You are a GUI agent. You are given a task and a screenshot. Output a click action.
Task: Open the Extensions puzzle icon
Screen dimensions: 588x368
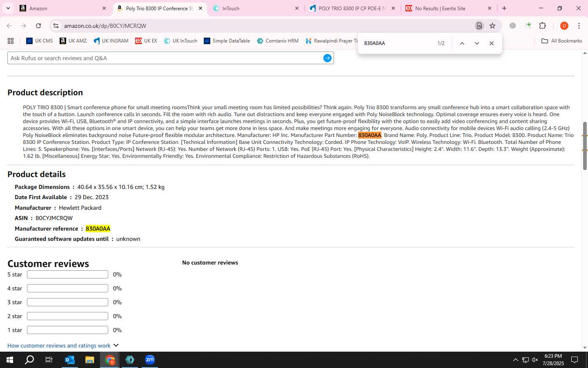(543, 26)
